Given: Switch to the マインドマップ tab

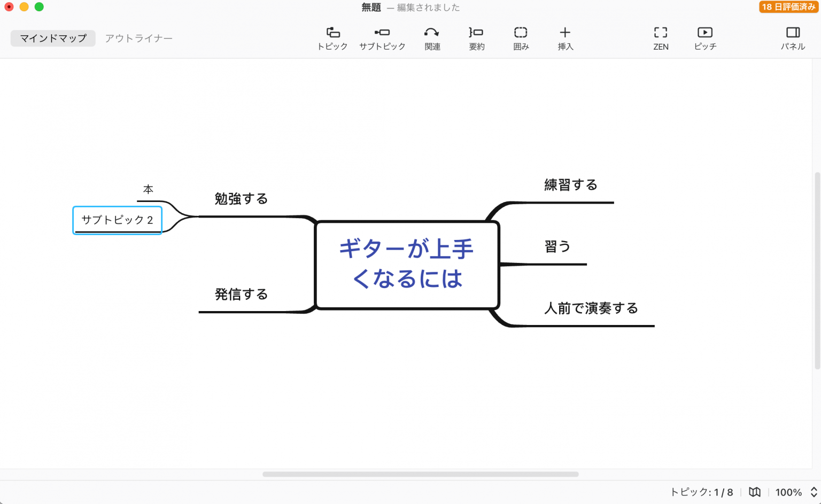Looking at the screenshot, I should 53,38.
